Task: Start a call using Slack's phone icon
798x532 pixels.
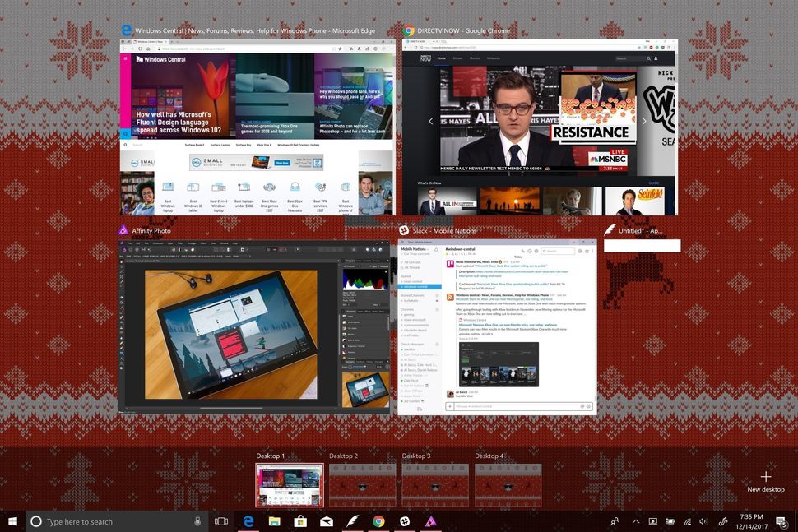Action: tap(523, 251)
